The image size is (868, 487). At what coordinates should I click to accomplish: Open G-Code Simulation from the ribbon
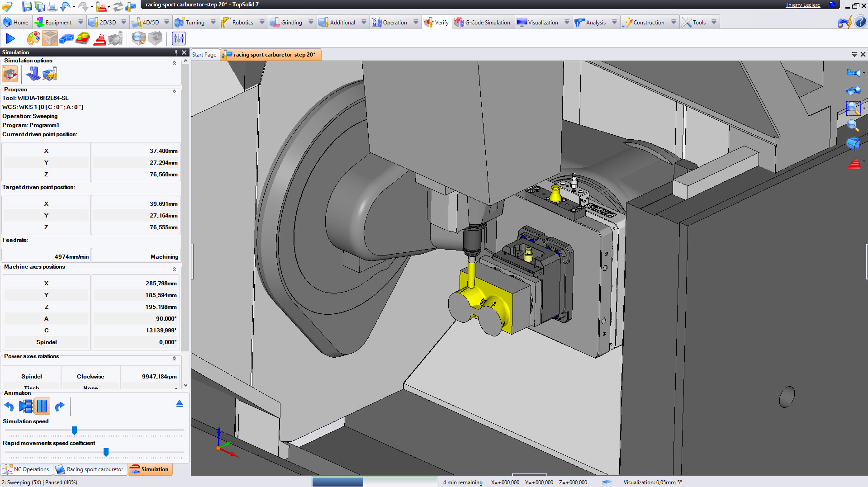click(x=483, y=22)
